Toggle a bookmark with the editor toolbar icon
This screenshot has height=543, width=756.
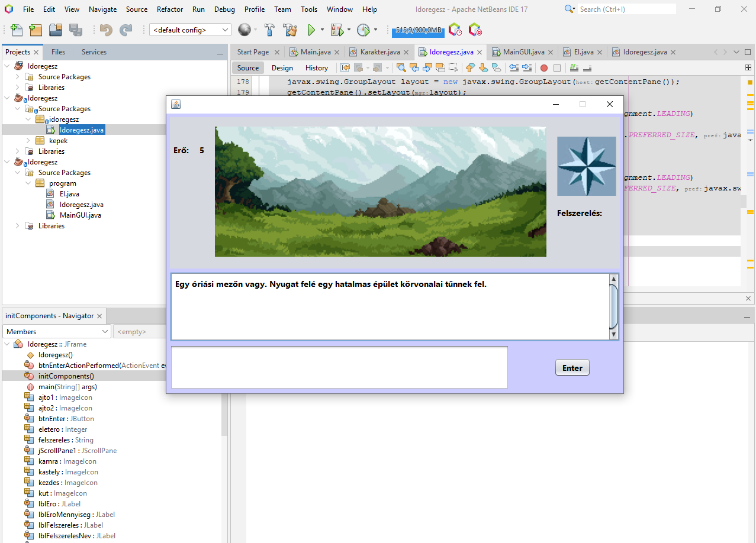pyautogui.click(x=496, y=68)
